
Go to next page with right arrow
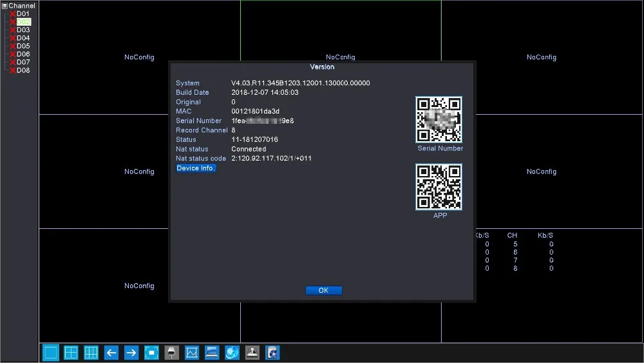[131, 353]
